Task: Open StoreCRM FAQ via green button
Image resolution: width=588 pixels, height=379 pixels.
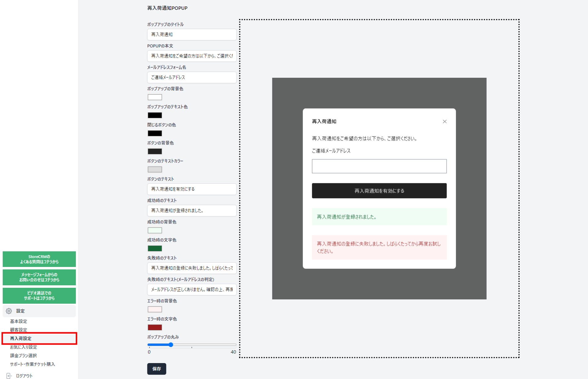Action: click(39, 259)
